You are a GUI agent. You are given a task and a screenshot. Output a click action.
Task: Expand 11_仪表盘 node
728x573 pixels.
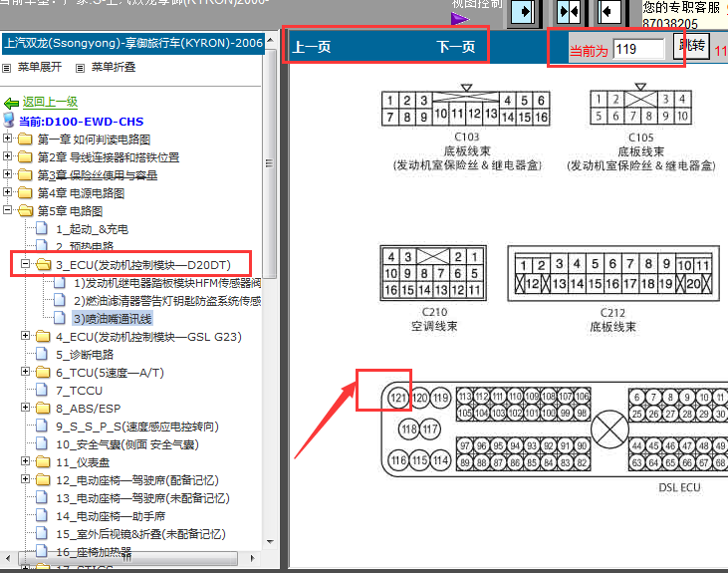pos(26,461)
